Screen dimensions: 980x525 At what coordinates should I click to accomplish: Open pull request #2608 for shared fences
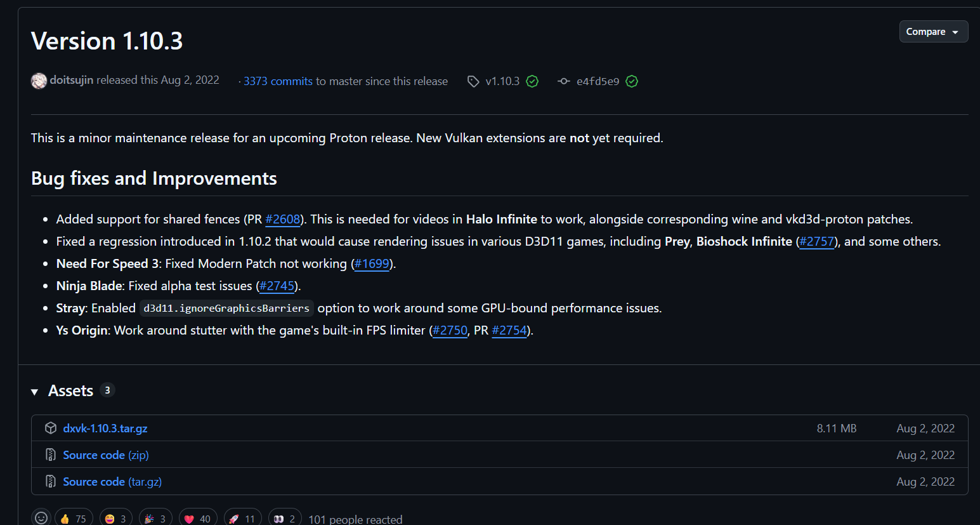[x=282, y=219]
